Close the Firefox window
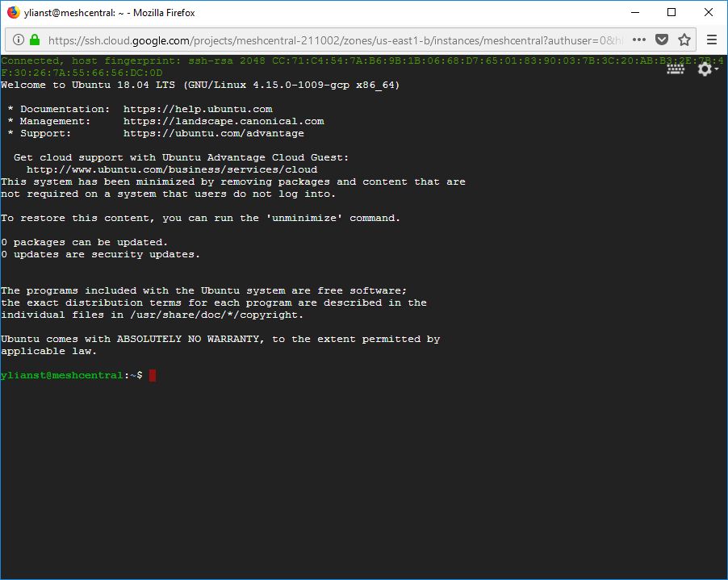Screen dimensions: 728x580 click(709, 13)
